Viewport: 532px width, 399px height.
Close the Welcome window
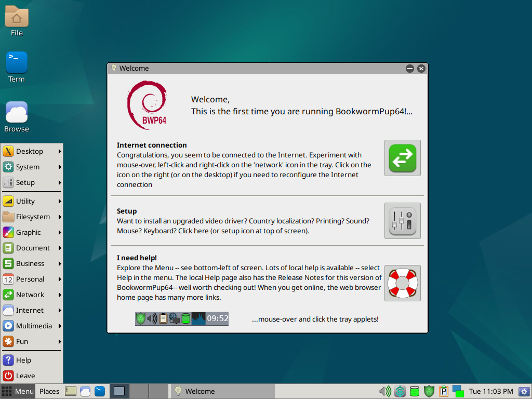tap(421, 69)
